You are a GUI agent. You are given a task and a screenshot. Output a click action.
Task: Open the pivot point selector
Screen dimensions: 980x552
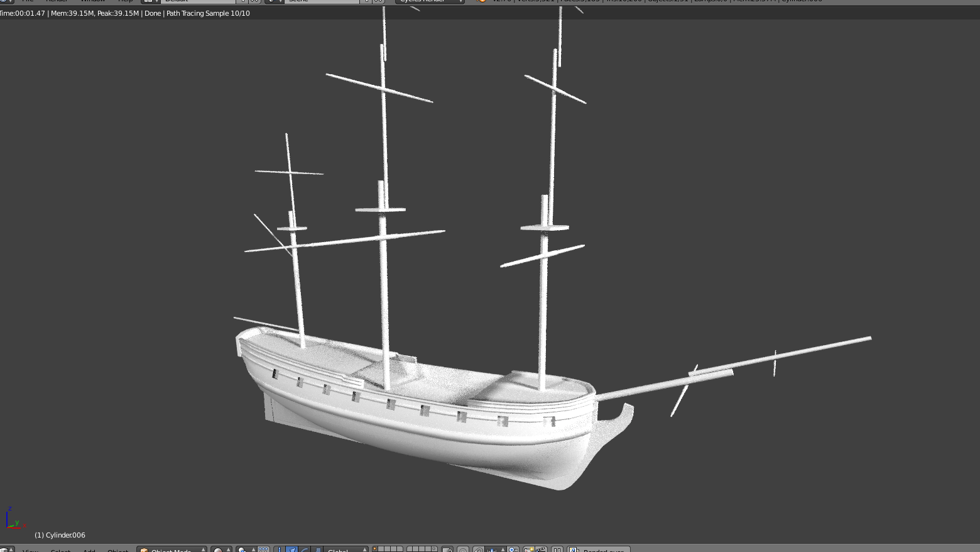(x=247, y=549)
